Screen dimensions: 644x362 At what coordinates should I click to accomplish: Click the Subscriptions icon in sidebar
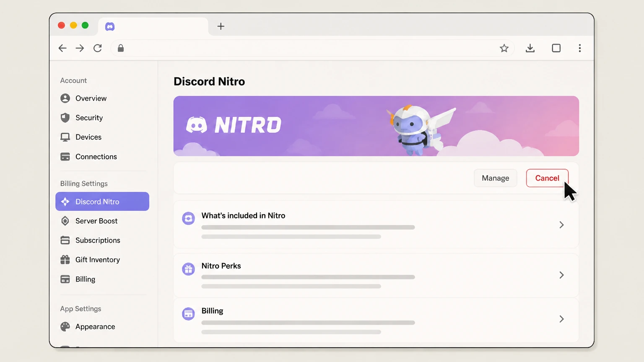tap(65, 240)
